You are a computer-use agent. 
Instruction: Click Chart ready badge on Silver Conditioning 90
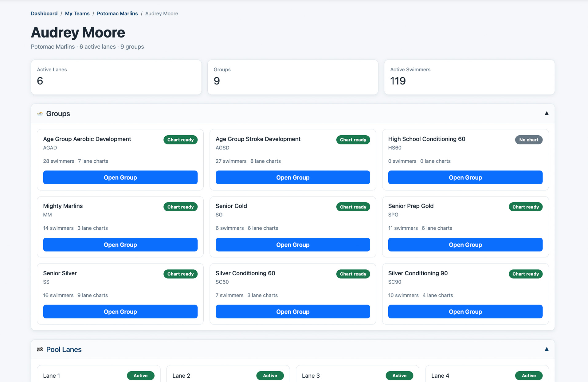[526, 274]
